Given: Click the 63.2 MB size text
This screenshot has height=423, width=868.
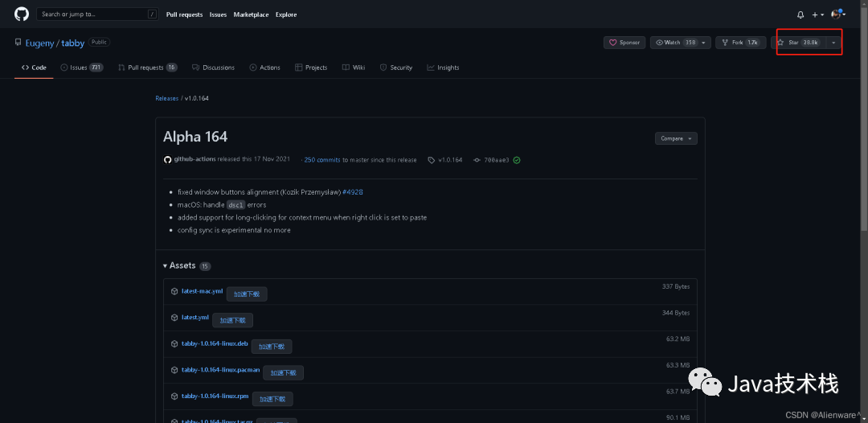Looking at the screenshot, I should [678, 339].
